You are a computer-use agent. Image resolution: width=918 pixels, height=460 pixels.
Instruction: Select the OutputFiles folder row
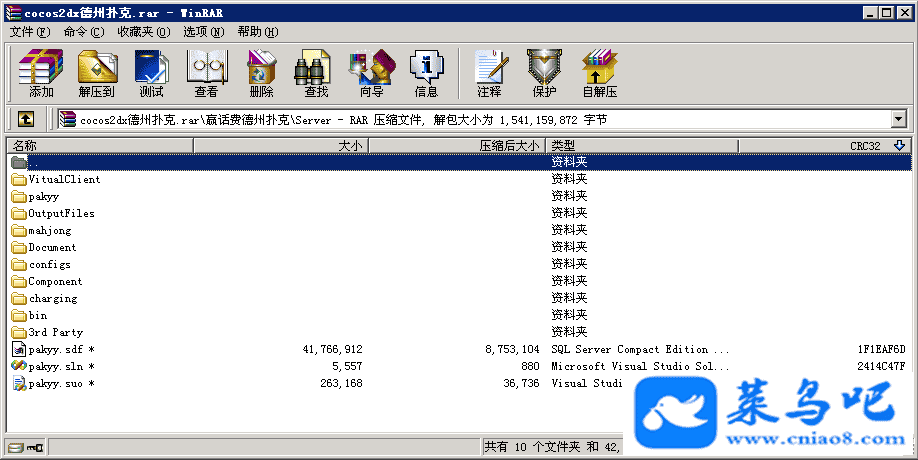click(x=460, y=214)
